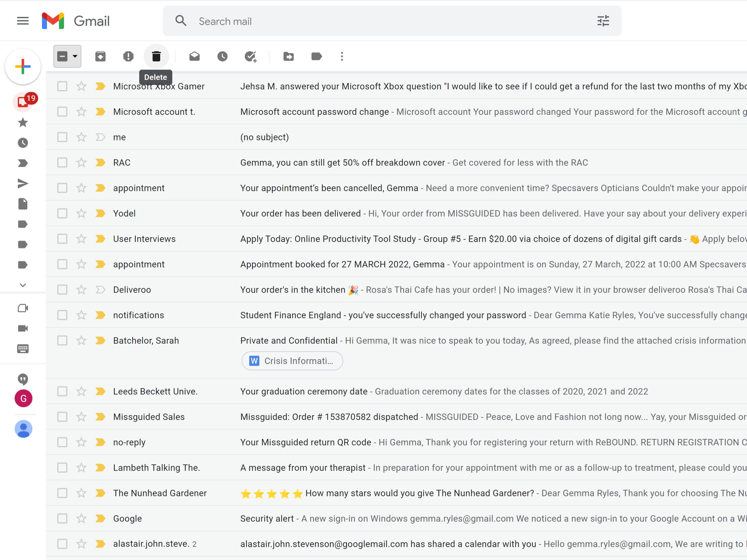Open the '(no subject)' email
This screenshot has height=560, width=747.
point(396,137)
